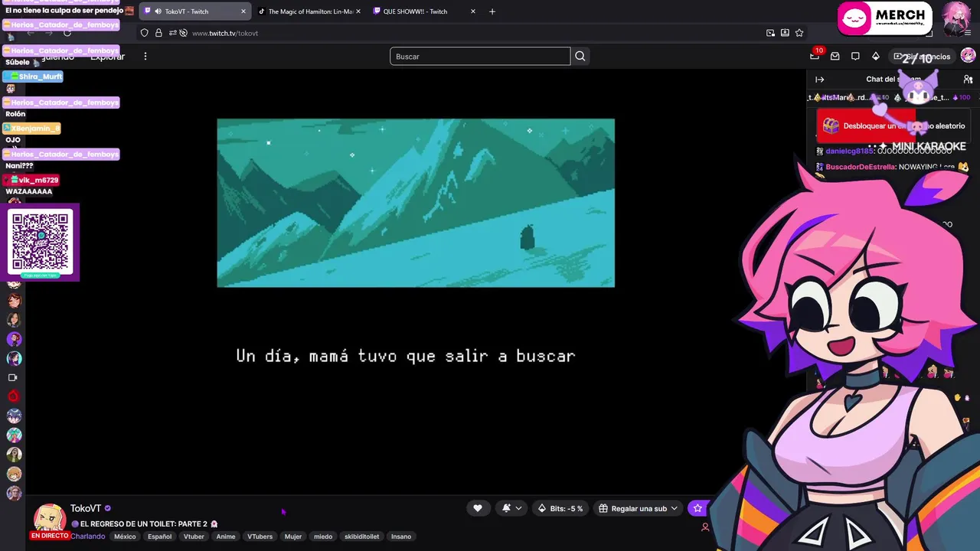Close the QUE SHOWW!! tab
The width and height of the screenshot is (980, 551).
point(472,11)
